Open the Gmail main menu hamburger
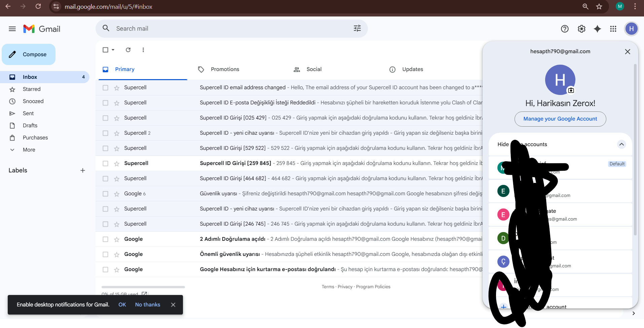The height and width of the screenshot is (328, 644). click(x=12, y=29)
